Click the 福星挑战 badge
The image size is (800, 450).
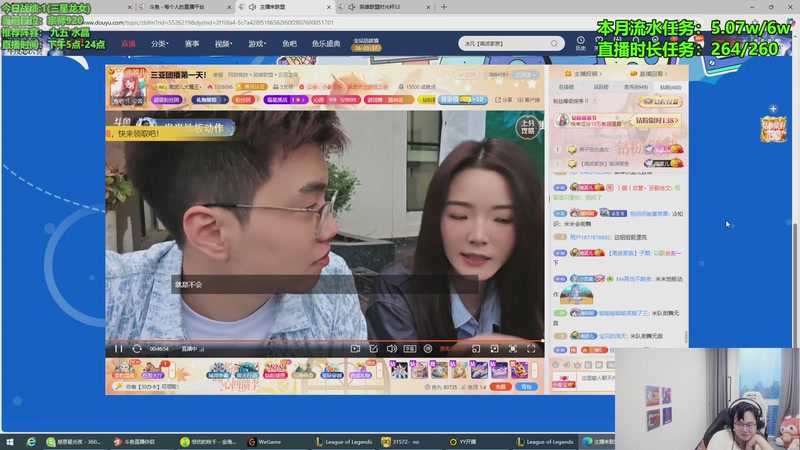click(286, 100)
